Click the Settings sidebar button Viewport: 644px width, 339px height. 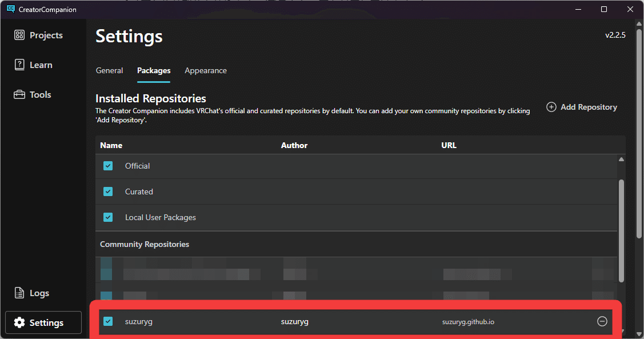43,322
